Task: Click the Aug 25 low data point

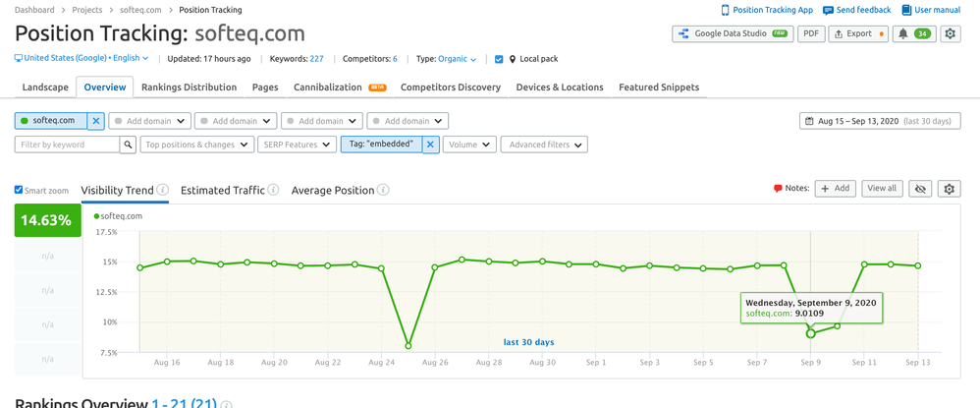Action: [x=408, y=345]
